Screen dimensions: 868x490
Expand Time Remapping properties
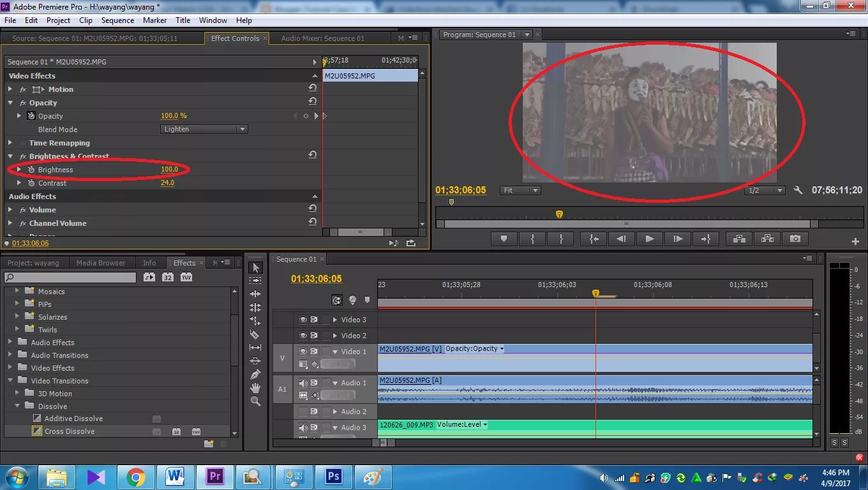tap(10, 143)
